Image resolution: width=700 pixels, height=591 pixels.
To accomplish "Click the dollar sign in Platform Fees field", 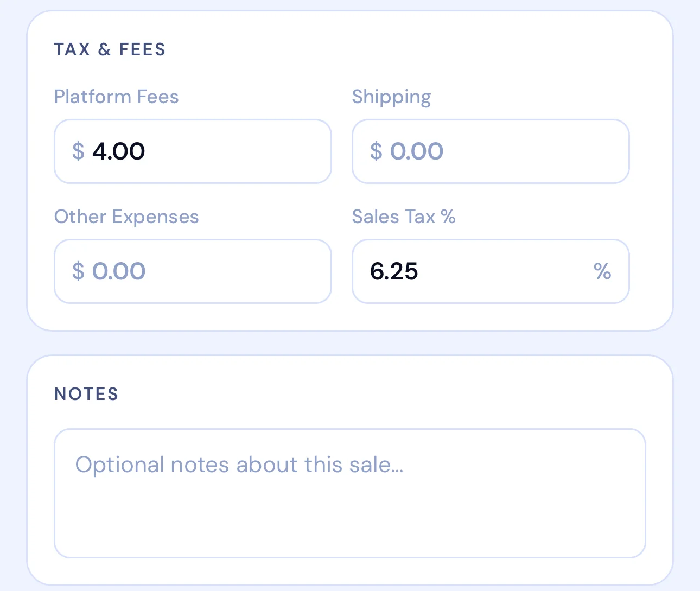I will (79, 151).
